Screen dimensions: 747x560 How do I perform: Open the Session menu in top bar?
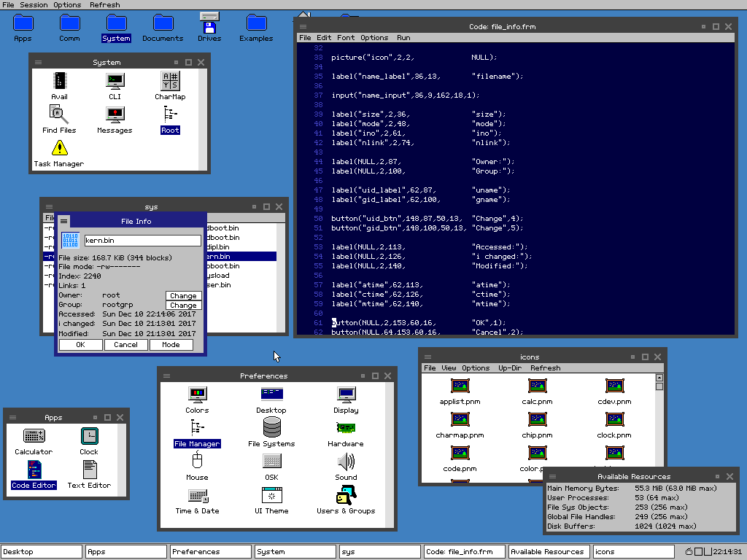pyautogui.click(x=33, y=4)
